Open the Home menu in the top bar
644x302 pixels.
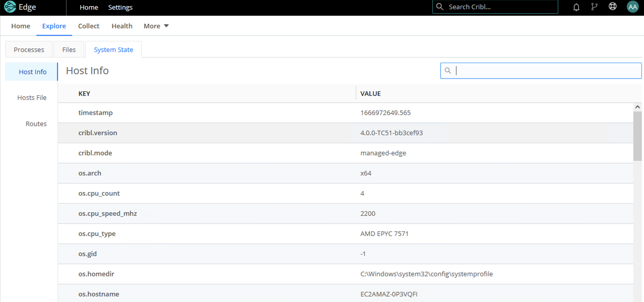[x=89, y=7]
